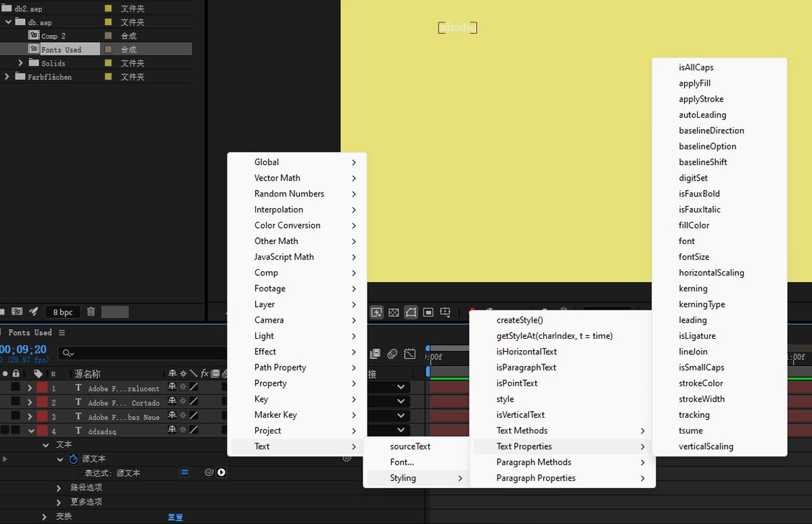
Task: Click the 重置 reset link
Action: (175, 517)
